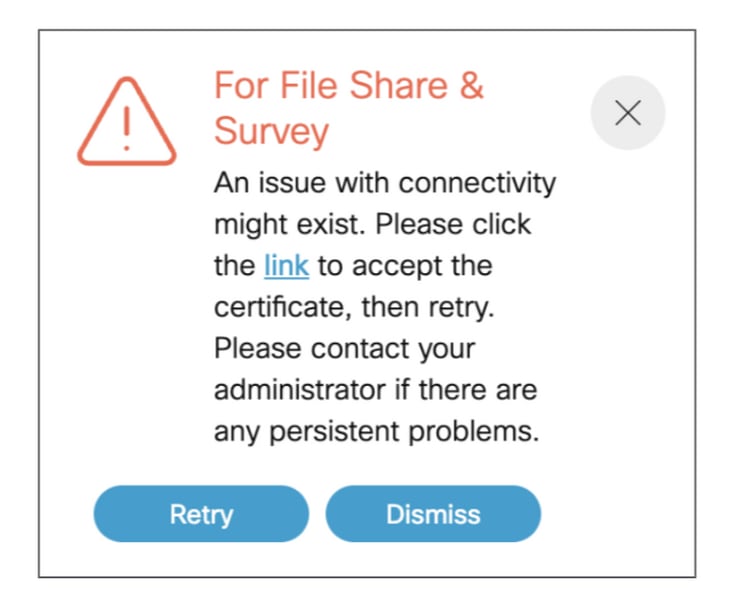Click the 'For File Share & Survey' heading

click(349, 108)
